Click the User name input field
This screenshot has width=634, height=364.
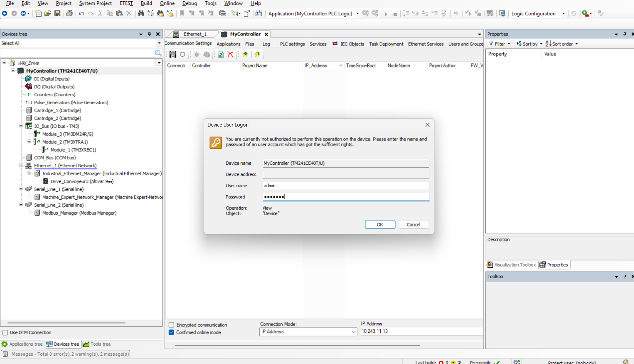pyautogui.click(x=346, y=186)
